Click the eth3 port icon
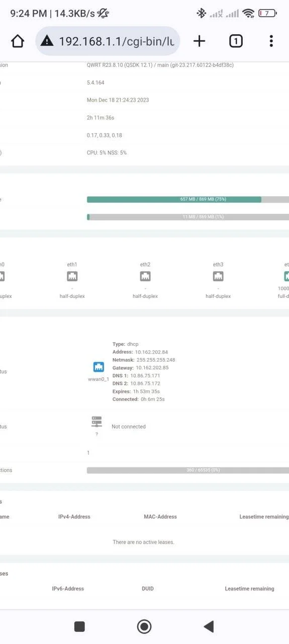289x644 pixels. pos(218,276)
